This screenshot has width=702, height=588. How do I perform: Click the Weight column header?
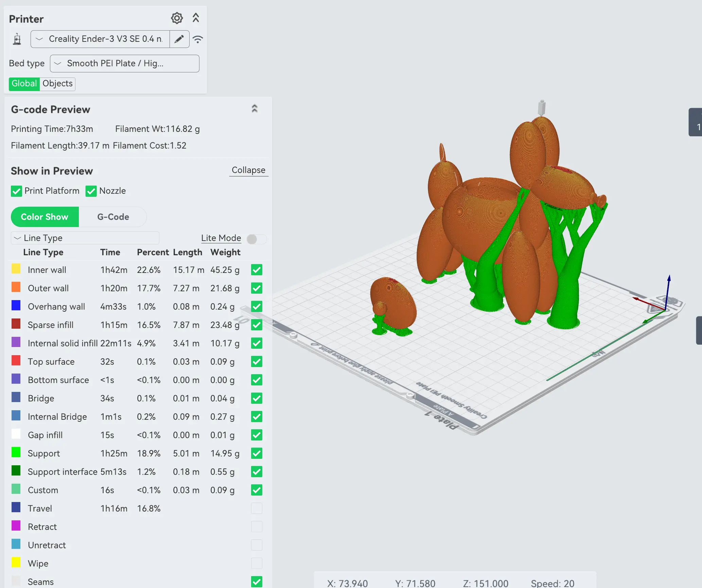tap(225, 253)
